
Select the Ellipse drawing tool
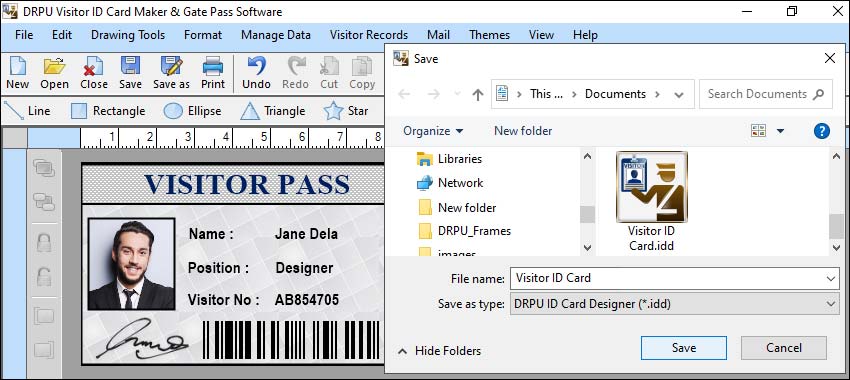[x=192, y=111]
